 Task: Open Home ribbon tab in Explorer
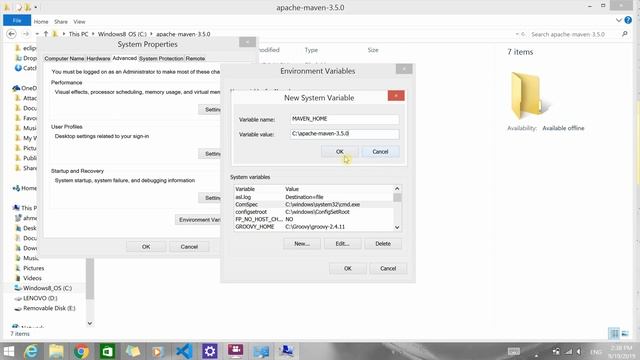pyautogui.click(x=41, y=22)
